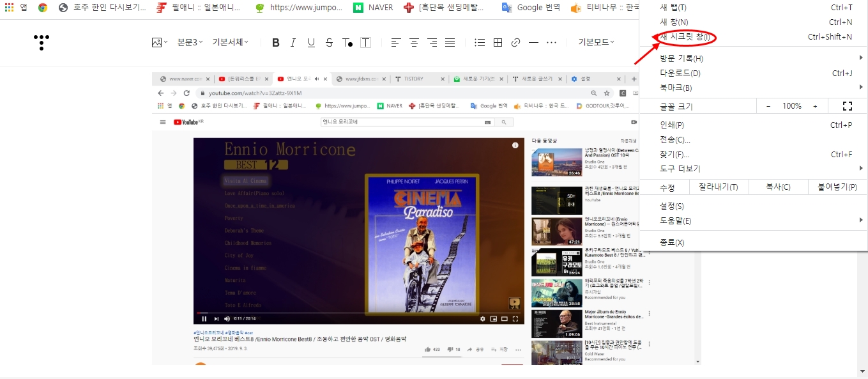The height and width of the screenshot is (379, 868).
Task: Toggle italic formatting
Action: click(293, 43)
